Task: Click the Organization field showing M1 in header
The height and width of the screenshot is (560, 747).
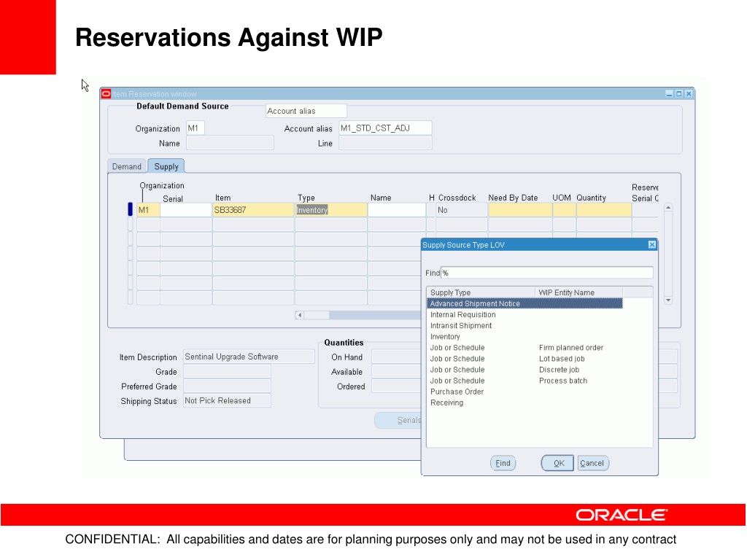Action: (x=195, y=128)
